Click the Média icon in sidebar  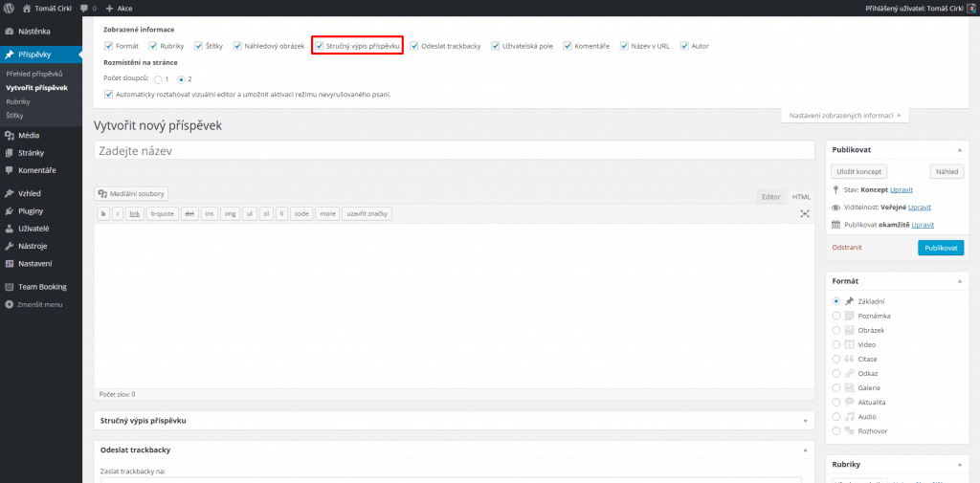coord(10,135)
